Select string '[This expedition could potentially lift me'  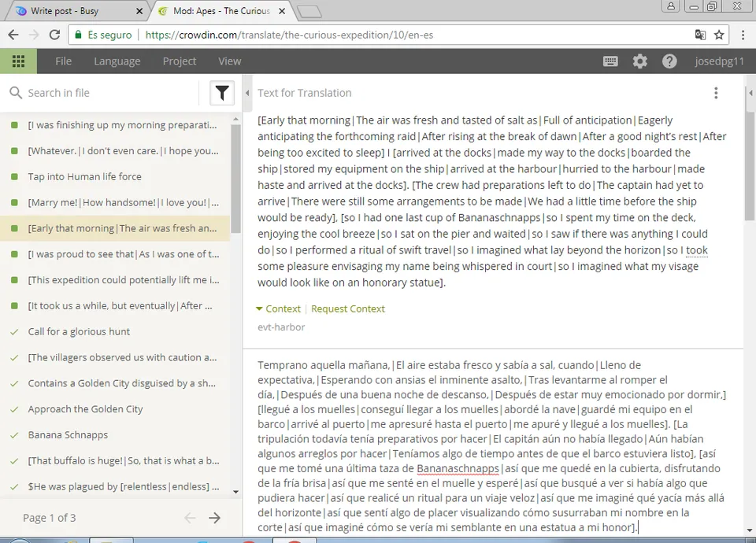click(115, 280)
